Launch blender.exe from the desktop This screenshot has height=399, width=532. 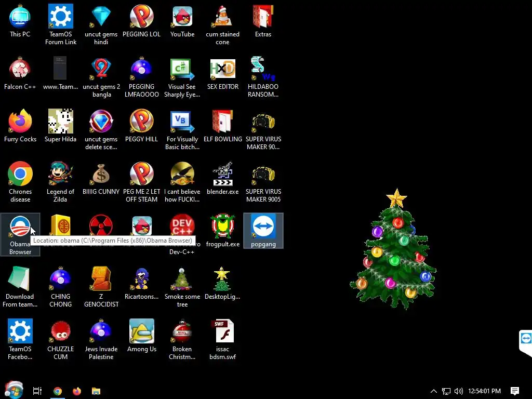coord(222,179)
